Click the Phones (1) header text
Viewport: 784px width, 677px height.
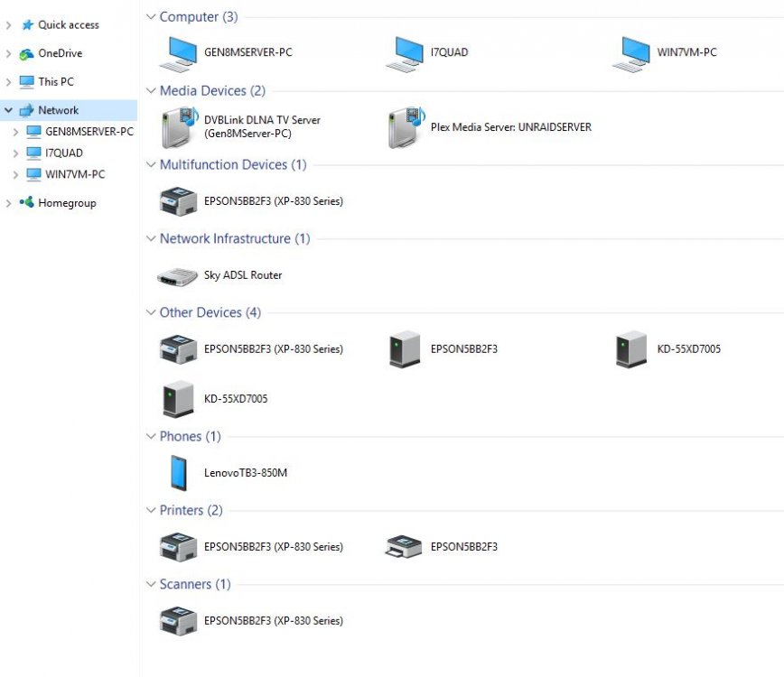click(x=190, y=436)
